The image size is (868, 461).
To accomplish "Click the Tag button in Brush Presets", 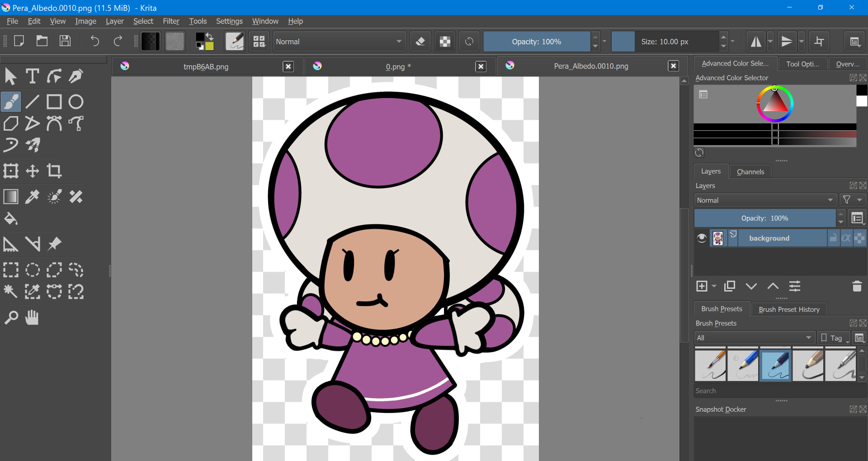I will pos(833,337).
